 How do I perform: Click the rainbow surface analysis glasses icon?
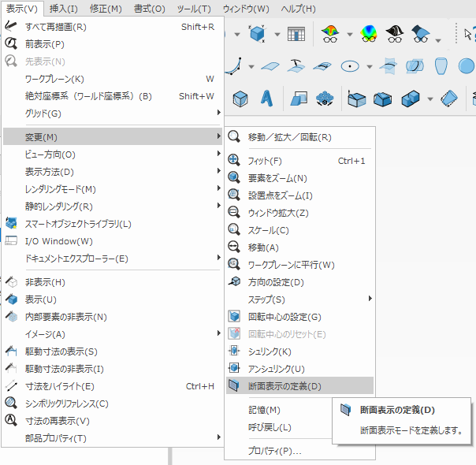point(330,34)
